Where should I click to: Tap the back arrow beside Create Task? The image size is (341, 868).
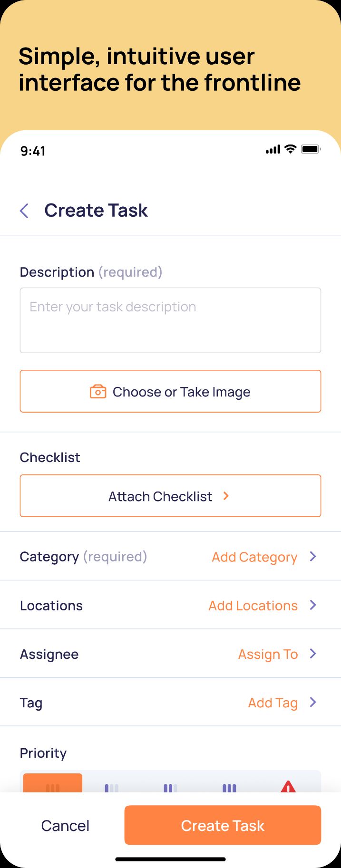tap(25, 211)
